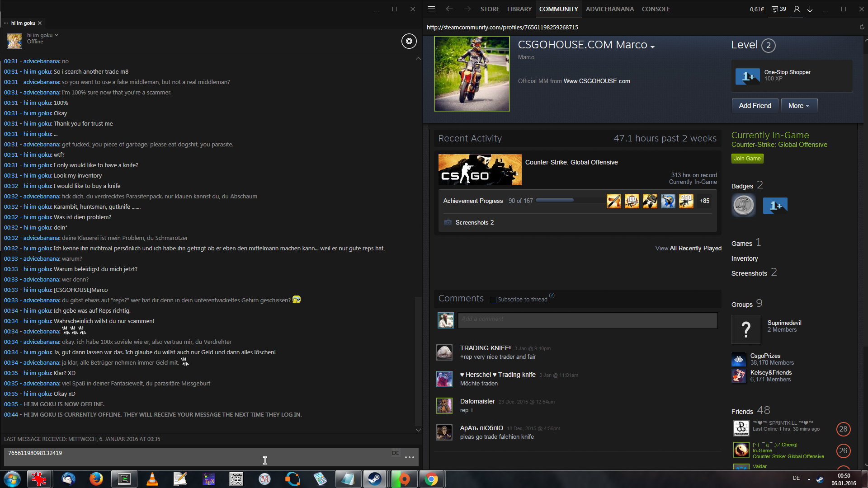The image size is (868, 488).
Task: Click the Add Friend button
Action: tap(755, 106)
